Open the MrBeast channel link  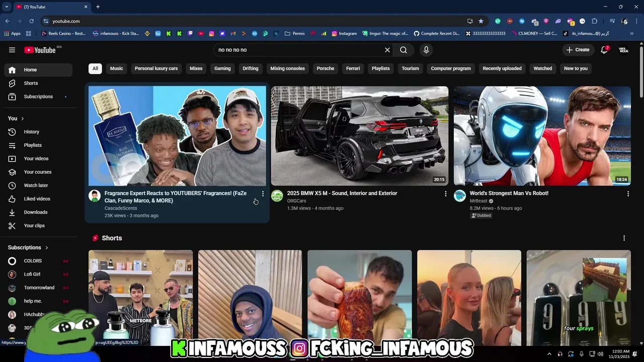point(478,201)
